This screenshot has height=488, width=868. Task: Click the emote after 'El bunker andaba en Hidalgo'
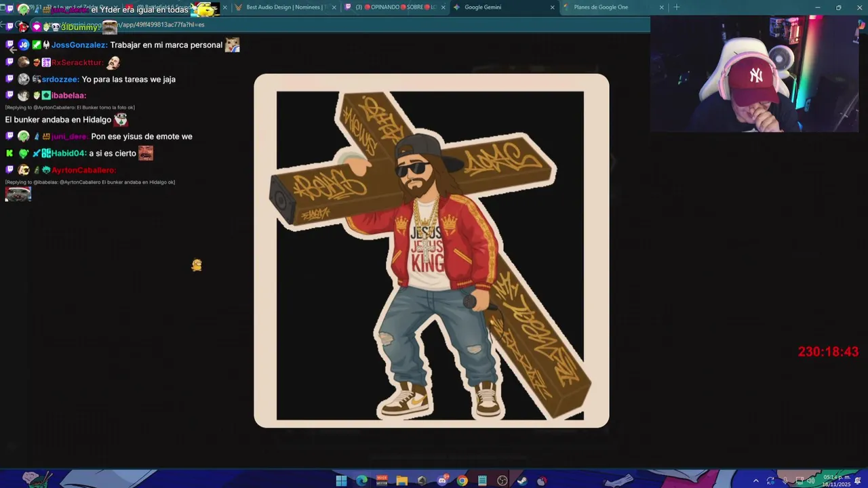(x=121, y=119)
